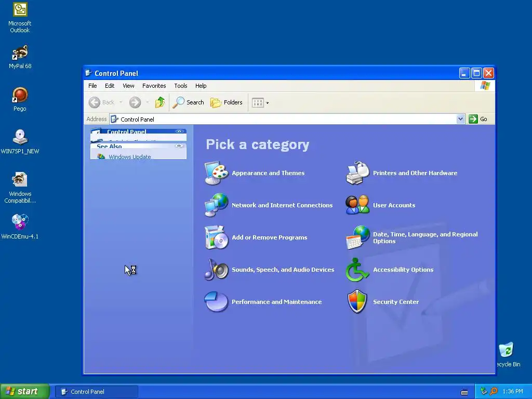Open the Windows Update link in See Also
Viewport: 532px width, 399px height.
(x=129, y=156)
